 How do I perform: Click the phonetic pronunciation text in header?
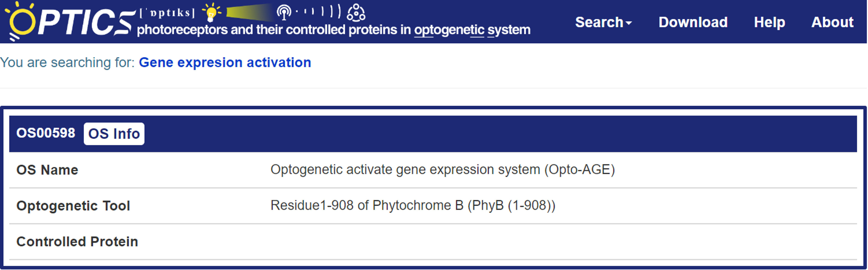point(167,13)
